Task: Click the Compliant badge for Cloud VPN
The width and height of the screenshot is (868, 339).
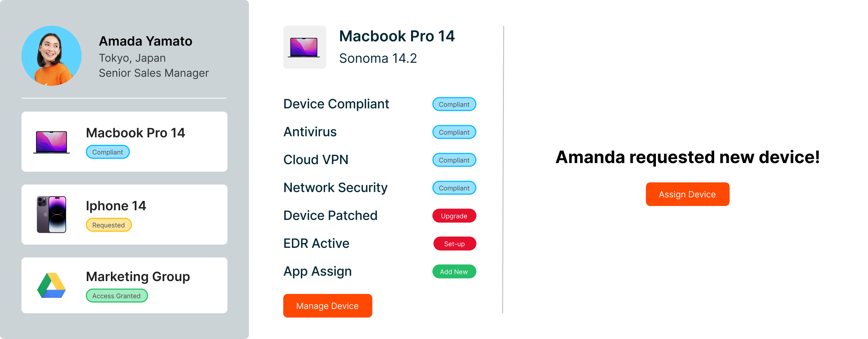Action: (454, 160)
